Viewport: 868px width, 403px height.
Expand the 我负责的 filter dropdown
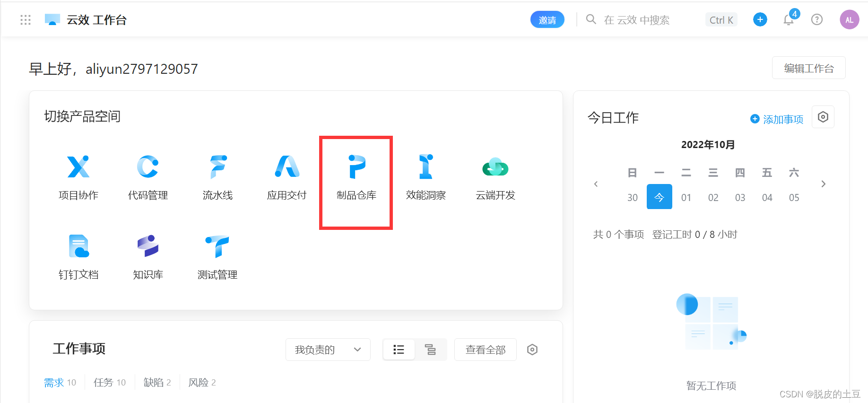click(328, 350)
